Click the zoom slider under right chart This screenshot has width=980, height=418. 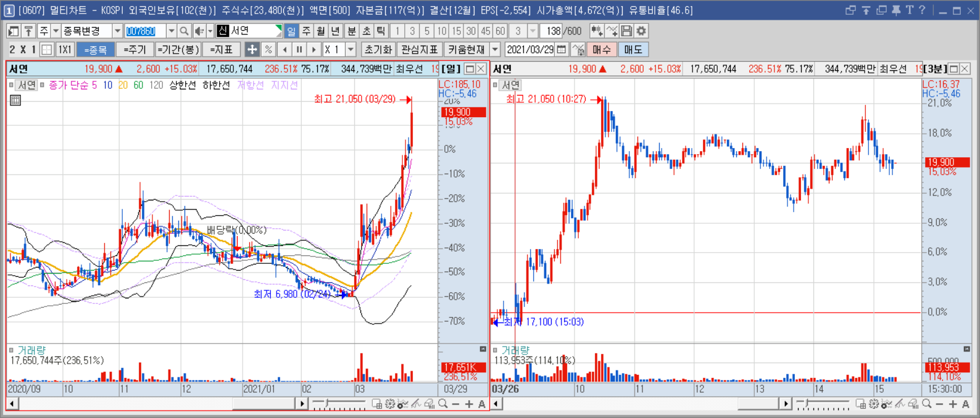823,404
